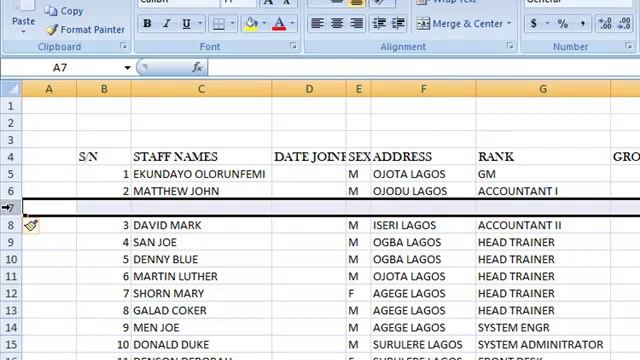Apply cell borders button

click(x=219, y=24)
